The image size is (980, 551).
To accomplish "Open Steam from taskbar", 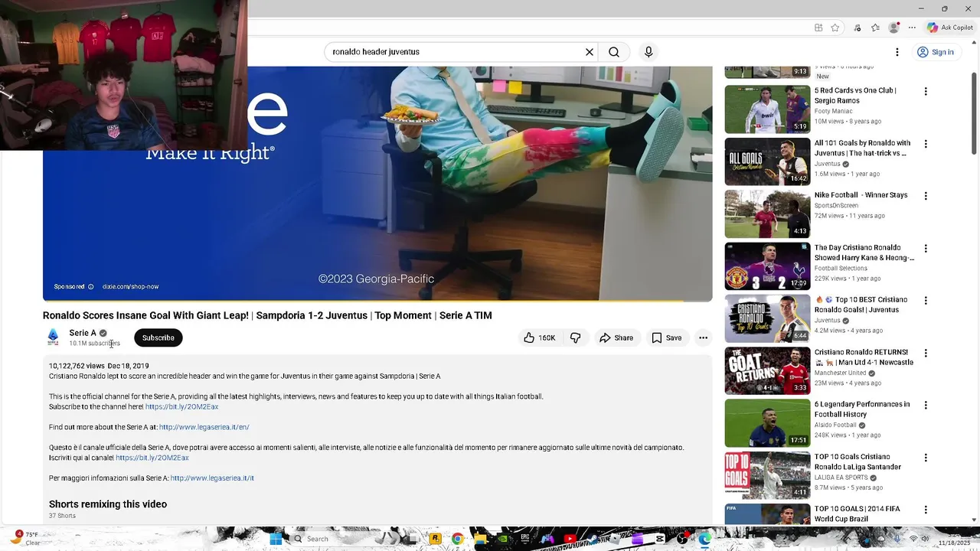I will click(592, 539).
